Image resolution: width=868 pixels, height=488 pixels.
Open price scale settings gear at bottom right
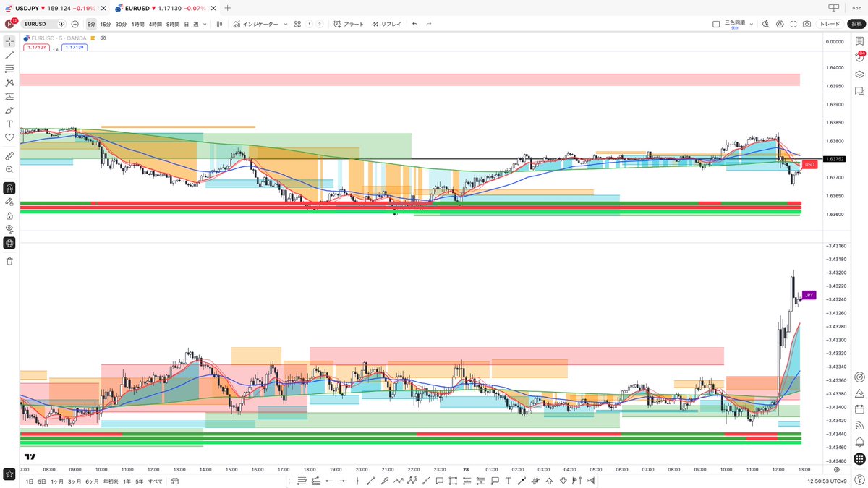837,468
